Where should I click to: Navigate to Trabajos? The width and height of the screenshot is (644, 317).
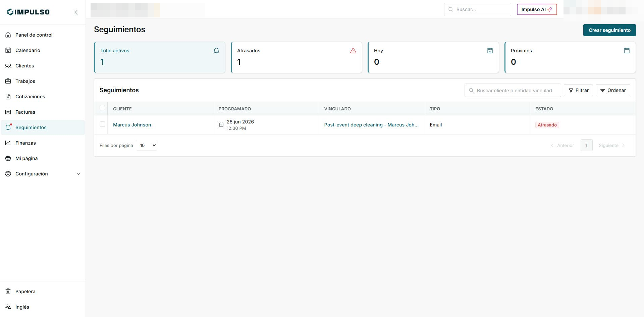(43, 81)
